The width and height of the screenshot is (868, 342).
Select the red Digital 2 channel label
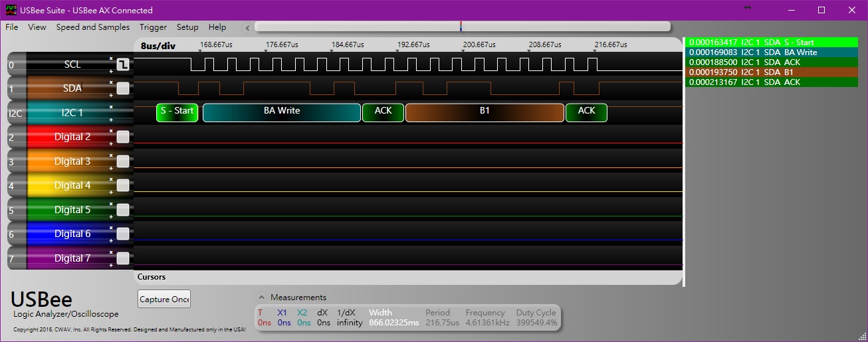72,137
